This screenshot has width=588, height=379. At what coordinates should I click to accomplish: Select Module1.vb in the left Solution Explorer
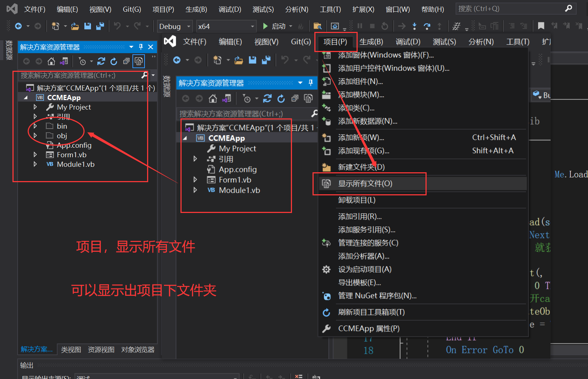[76, 164]
